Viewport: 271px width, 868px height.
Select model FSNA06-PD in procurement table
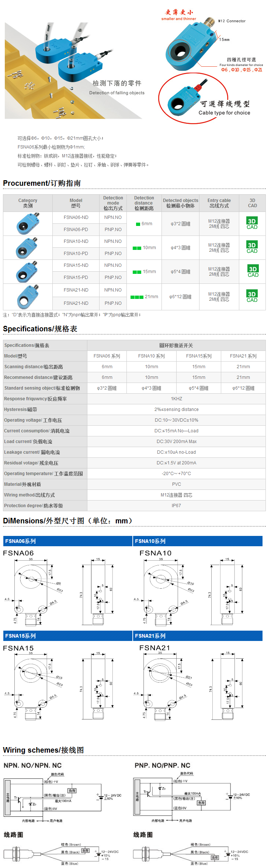(x=76, y=230)
